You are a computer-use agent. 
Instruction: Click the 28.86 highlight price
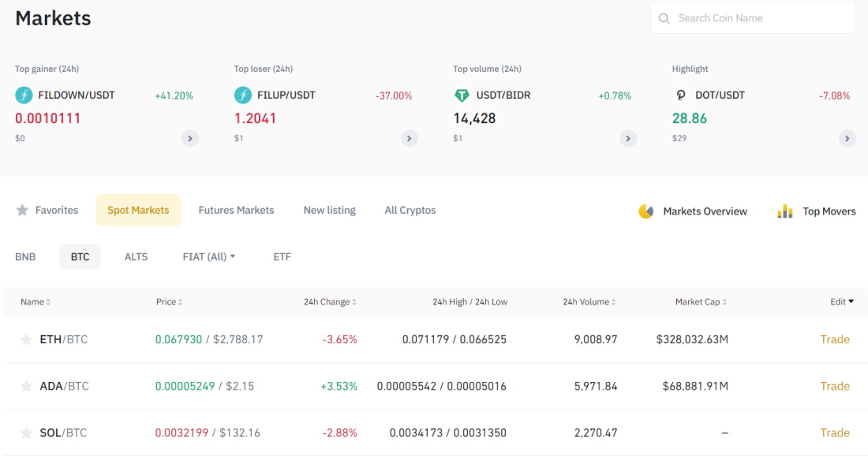[x=689, y=118]
